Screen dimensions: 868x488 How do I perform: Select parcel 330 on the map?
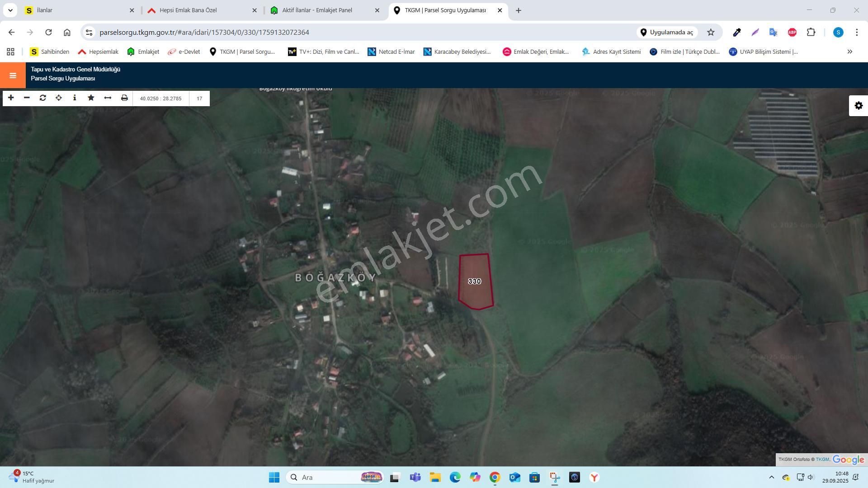pyautogui.click(x=475, y=282)
